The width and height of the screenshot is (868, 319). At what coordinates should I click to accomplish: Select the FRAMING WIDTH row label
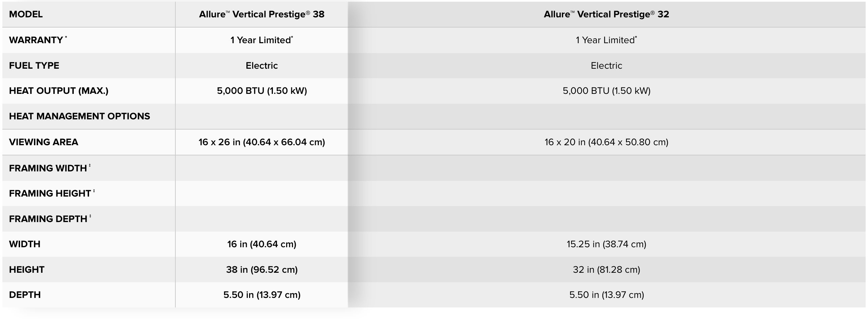48,168
